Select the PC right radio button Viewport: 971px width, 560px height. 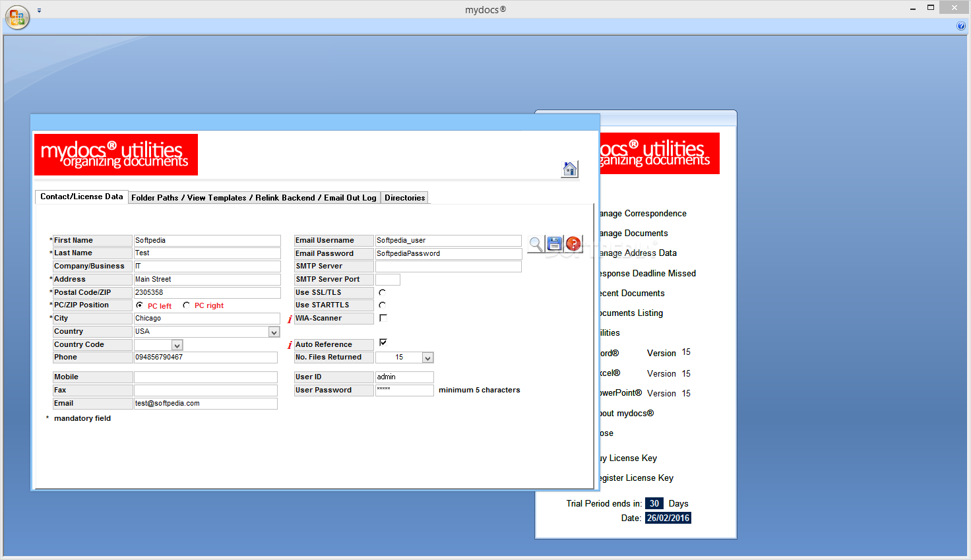[x=186, y=305]
